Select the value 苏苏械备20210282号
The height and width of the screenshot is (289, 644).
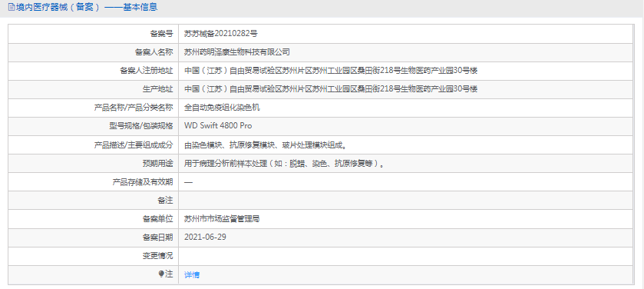221,34
